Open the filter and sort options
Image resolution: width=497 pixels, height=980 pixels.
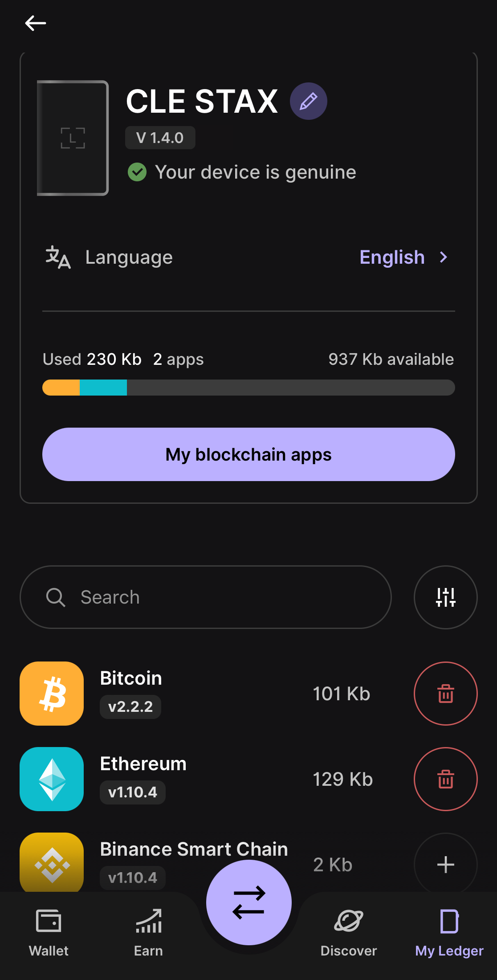click(445, 597)
